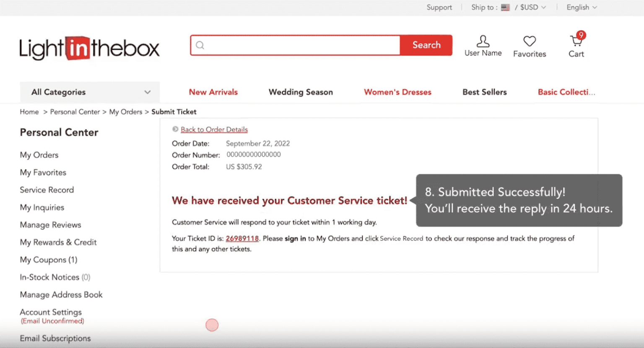This screenshot has width=644, height=348.
Task: Open ticket ID 26989118 link
Action: point(242,238)
